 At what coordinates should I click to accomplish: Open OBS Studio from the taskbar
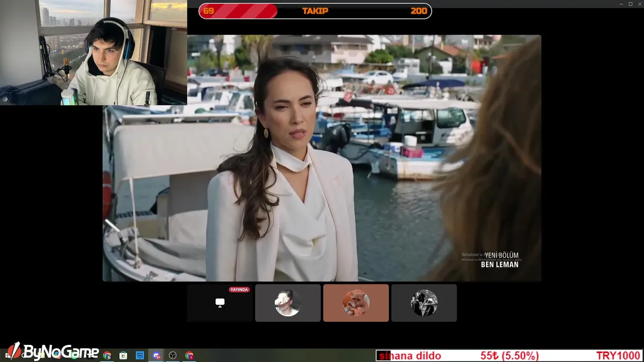(x=173, y=355)
